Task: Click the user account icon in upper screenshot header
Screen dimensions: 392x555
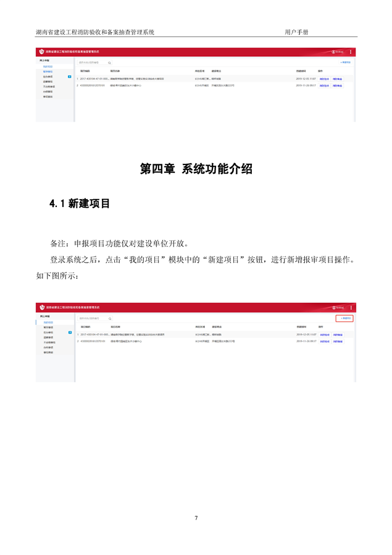Action: (x=334, y=53)
